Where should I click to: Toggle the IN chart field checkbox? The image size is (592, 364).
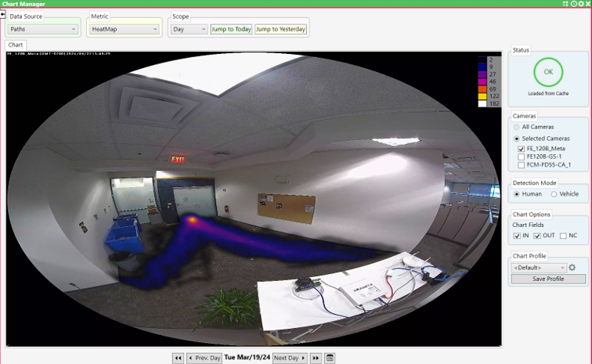[x=517, y=236]
